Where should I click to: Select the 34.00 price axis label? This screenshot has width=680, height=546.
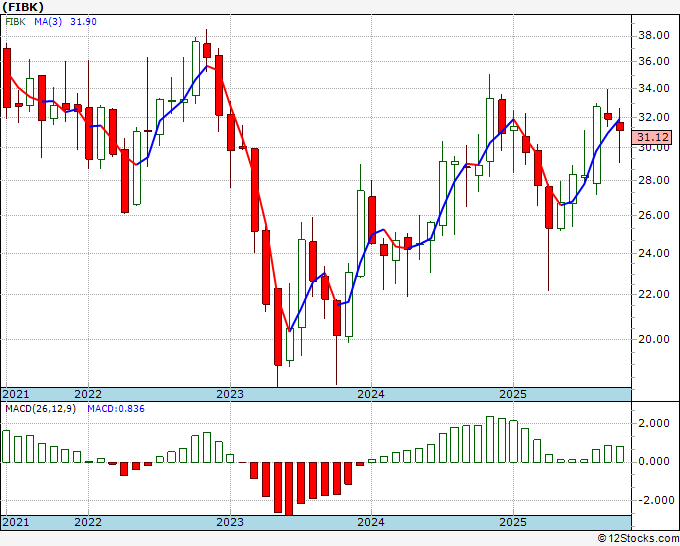(654, 88)
